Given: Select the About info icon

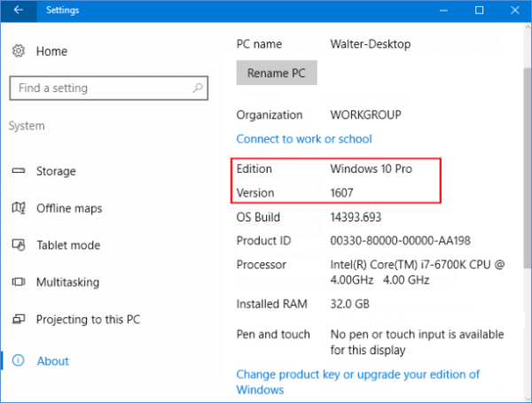Looking at the screenshot, I should (19, 360).
